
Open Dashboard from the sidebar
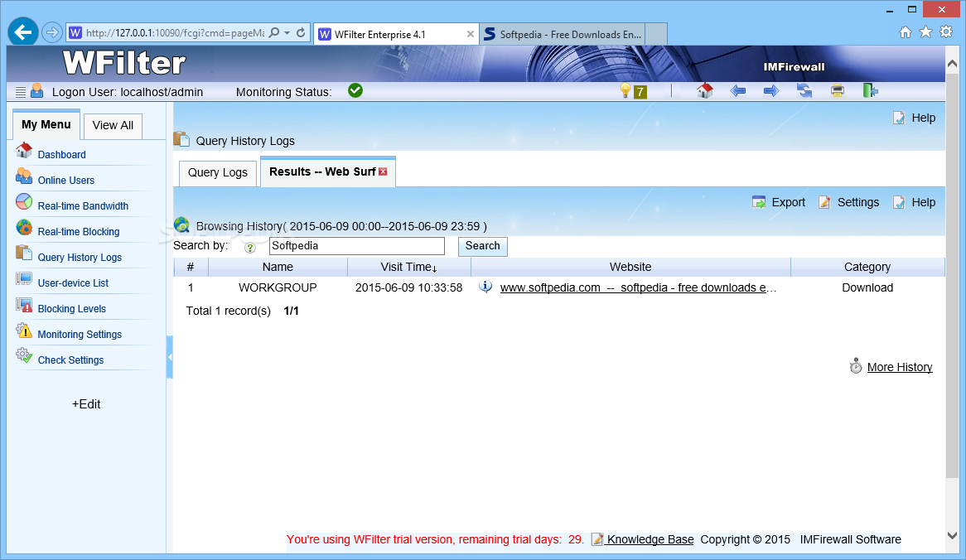tap(61, 155)
